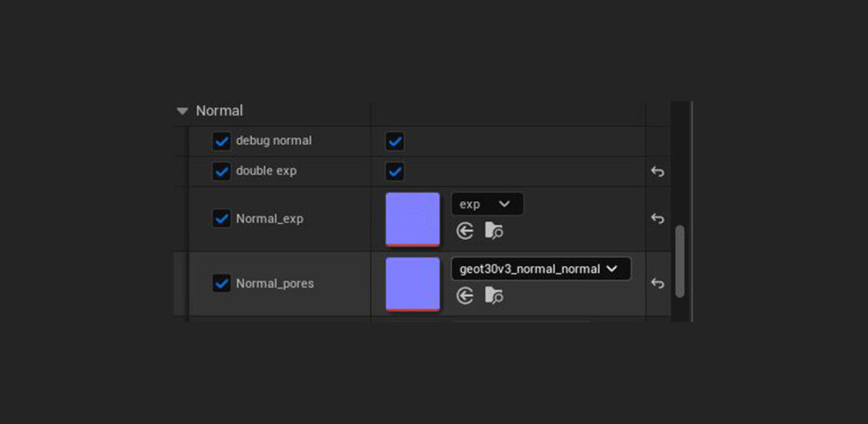The width and height of the screenshot is (868, 424).
Task: Browse to Normal_exp asset in content browser
Action: (x=494, y=231)
